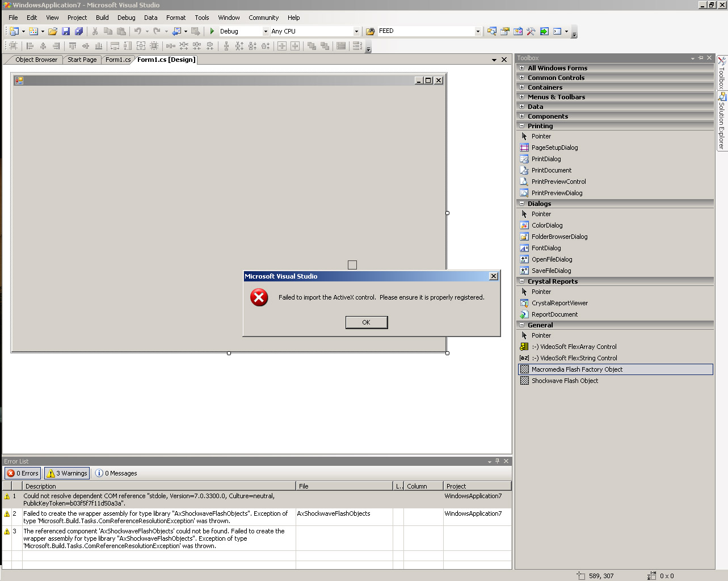Click the Redo arrow icon
This screenshot has width=728, height=581.
pos(157,31)
